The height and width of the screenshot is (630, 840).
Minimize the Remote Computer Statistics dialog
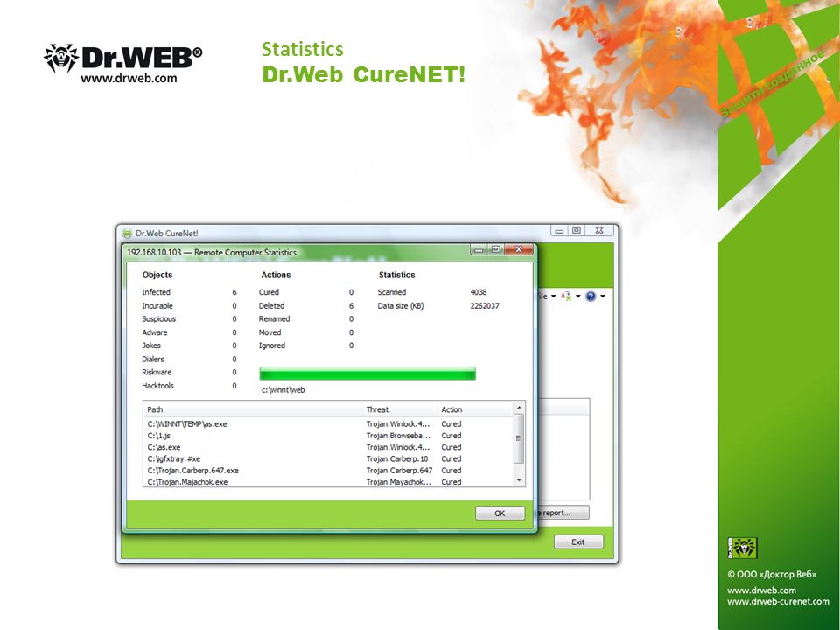[x=479, y=249]
